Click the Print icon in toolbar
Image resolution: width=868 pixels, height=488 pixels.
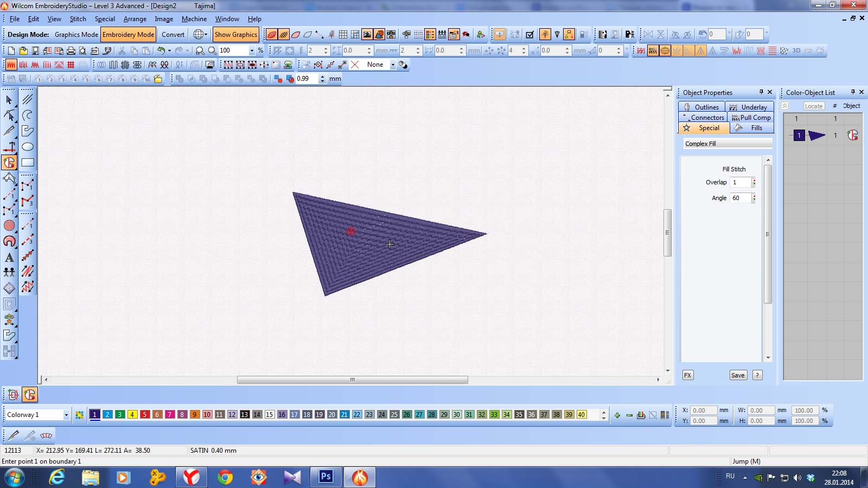(x=71, y=50)
